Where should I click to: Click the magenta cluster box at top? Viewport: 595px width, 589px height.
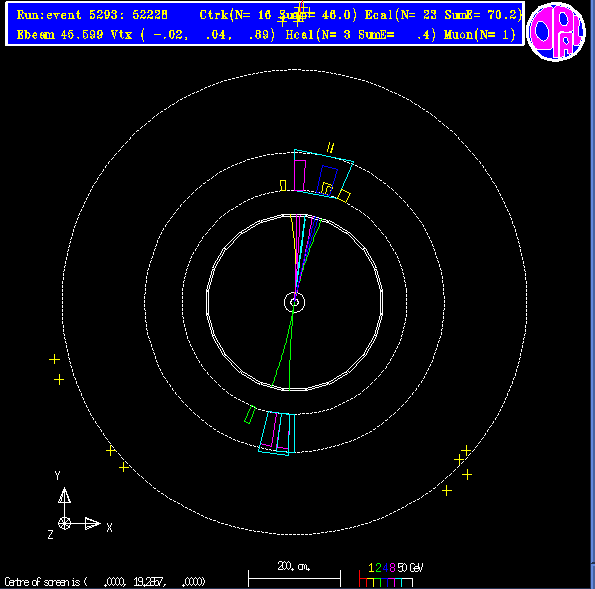[300, 175]
